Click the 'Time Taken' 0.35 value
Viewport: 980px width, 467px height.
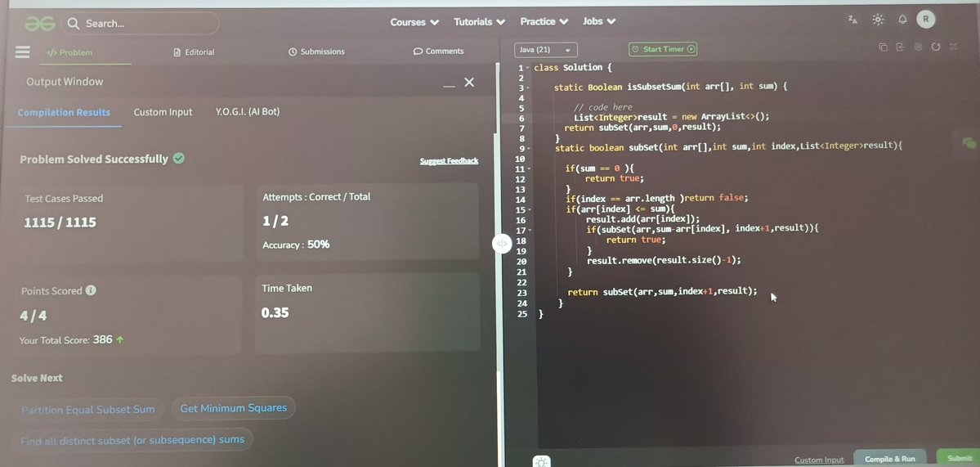[275, 312]
